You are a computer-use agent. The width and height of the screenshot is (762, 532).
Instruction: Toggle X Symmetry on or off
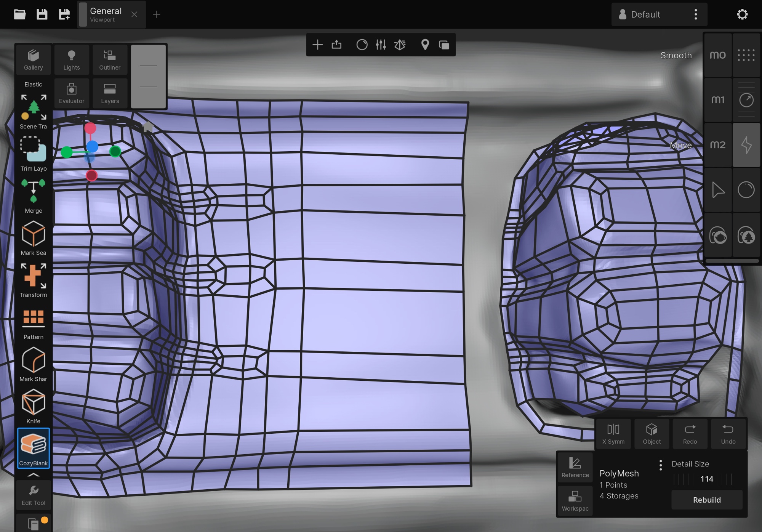click(x=613, y=434)
